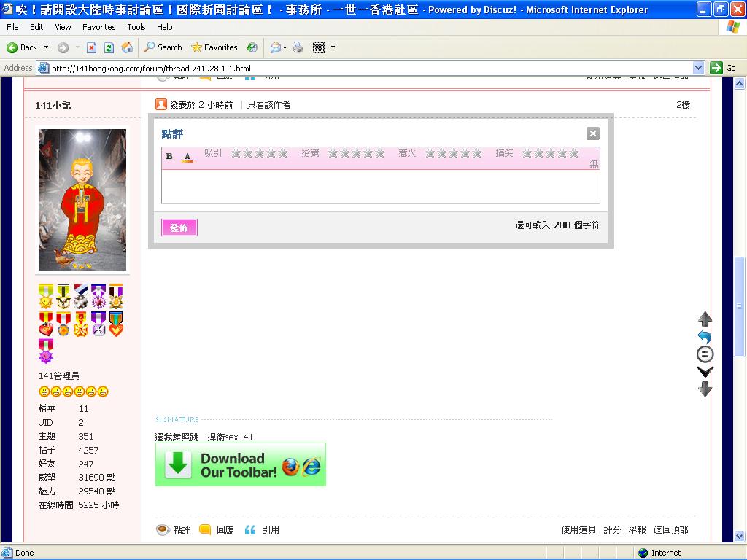
Task: Click the 引用 quote icon at bottom
Action: pyautogui.click(x=250, y=530)
